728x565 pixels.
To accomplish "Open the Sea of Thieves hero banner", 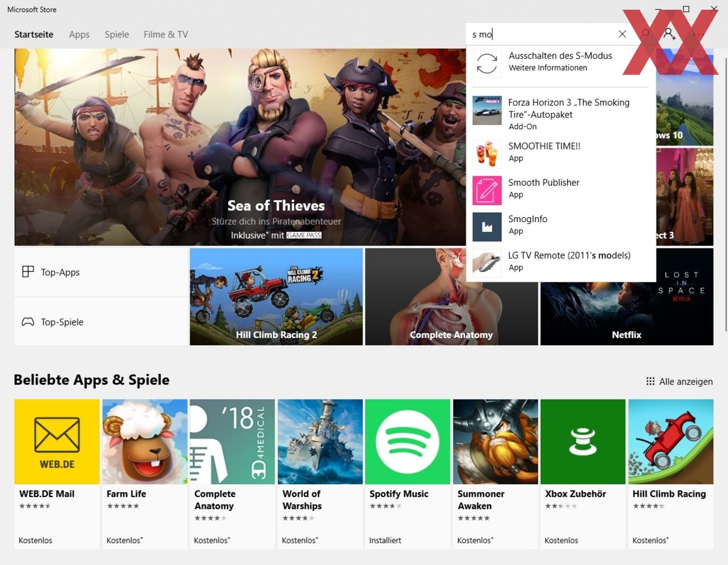I will pos(240,147).
